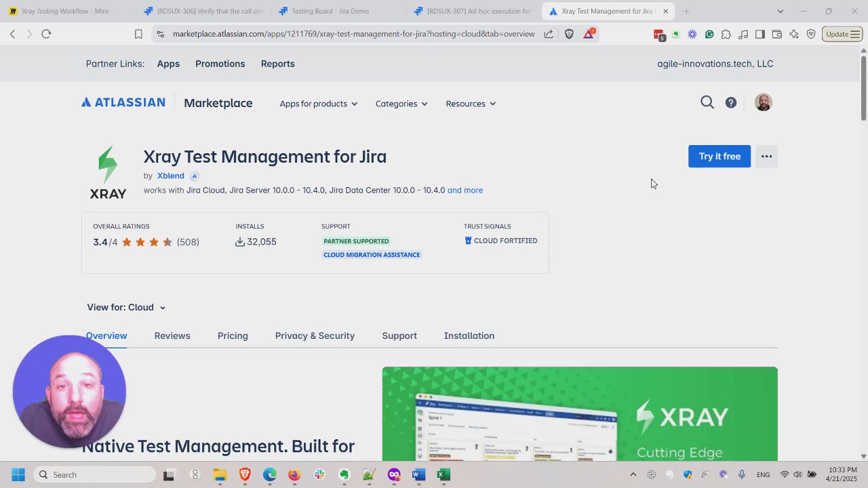Screen dimensions: 868x488
Task: Reload the page with the refresh icon
Action: pyautogui.click(x=46, y=34)
